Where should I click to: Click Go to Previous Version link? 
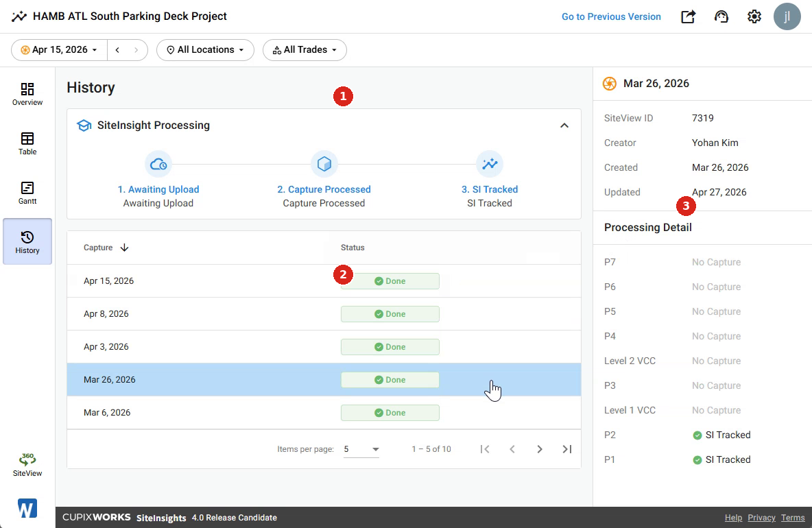[611, 16]
